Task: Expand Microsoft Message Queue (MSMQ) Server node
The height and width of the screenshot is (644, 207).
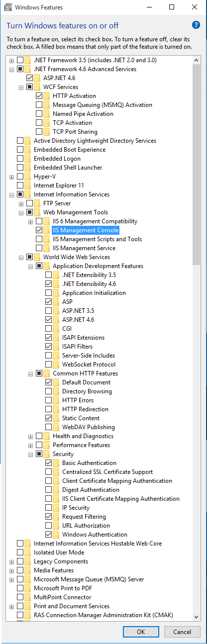Action: click(11, 579)
